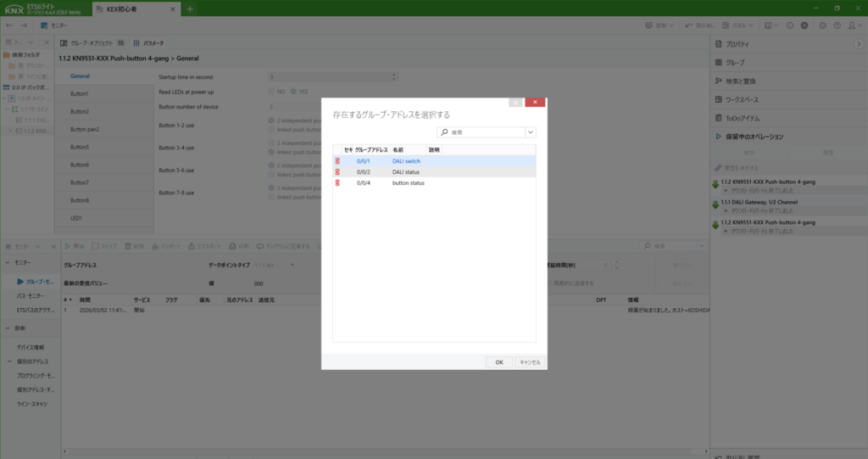The height and width of the screenshot is (459, 868).
Task: Expand the pending operations section in right panel
Action: click(718, 137)
